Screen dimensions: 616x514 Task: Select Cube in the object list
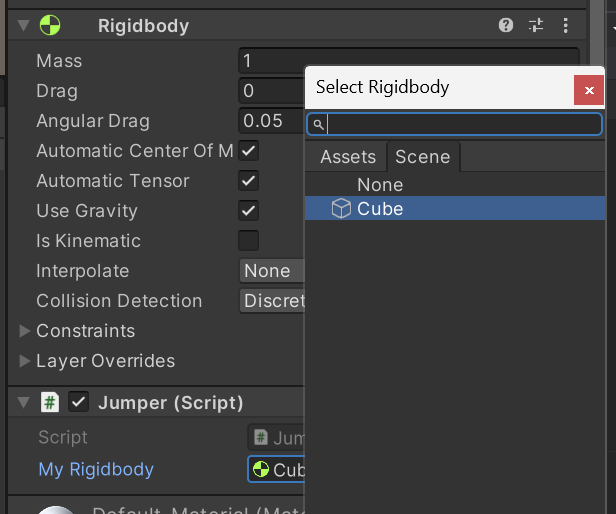click(x=455, y=208)
